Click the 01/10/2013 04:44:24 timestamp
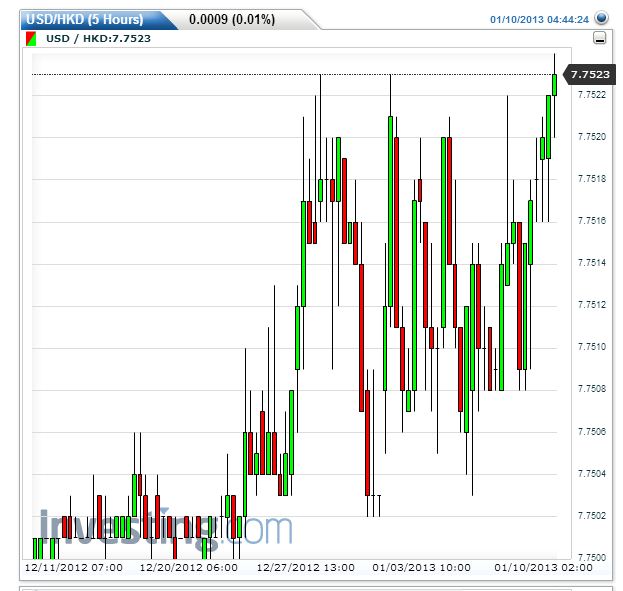The image size is (623, 591). click(x=539, y=19)
